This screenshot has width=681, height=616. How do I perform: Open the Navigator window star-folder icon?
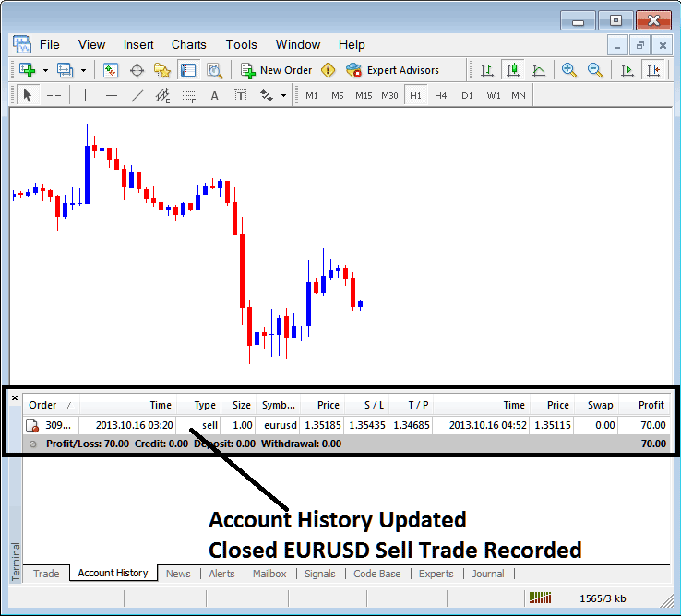point(162,70)
